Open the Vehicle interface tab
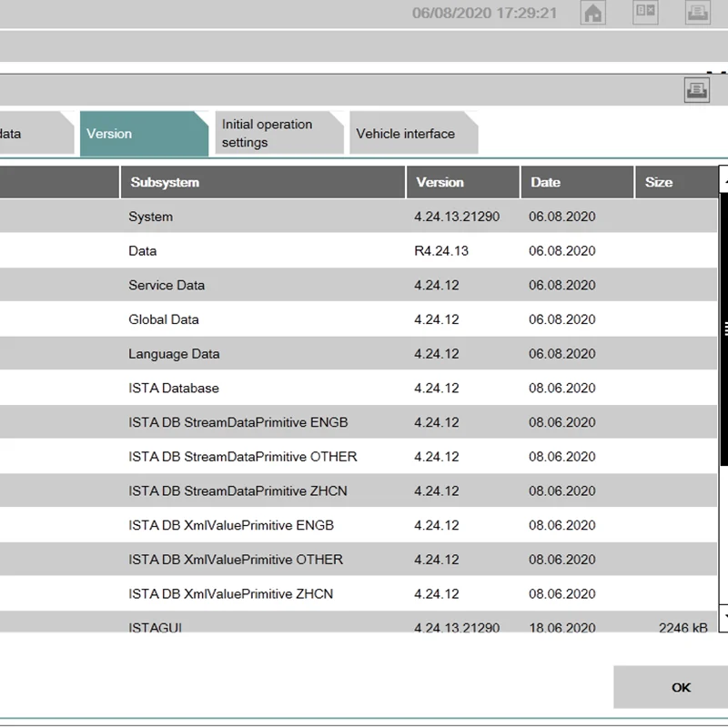This screenshot has height=728, width=728. coord(414,133)
